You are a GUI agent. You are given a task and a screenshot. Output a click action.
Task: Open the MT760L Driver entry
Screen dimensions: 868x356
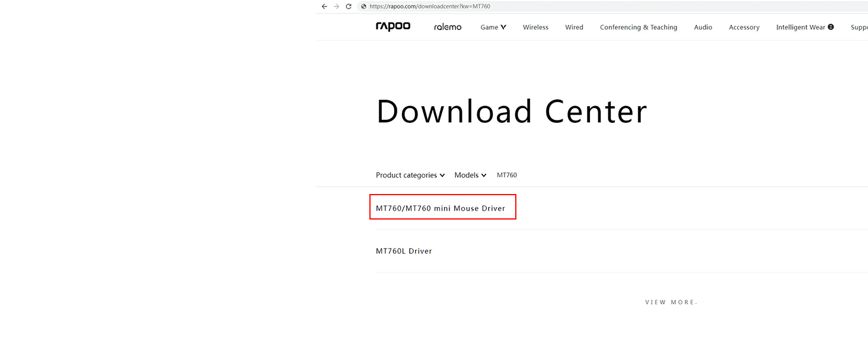click(404, 251)
